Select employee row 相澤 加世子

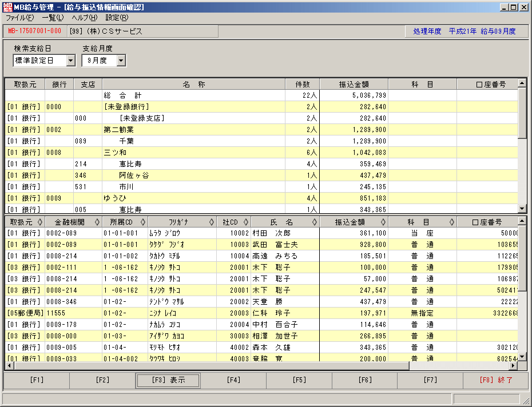click(261, 336)
